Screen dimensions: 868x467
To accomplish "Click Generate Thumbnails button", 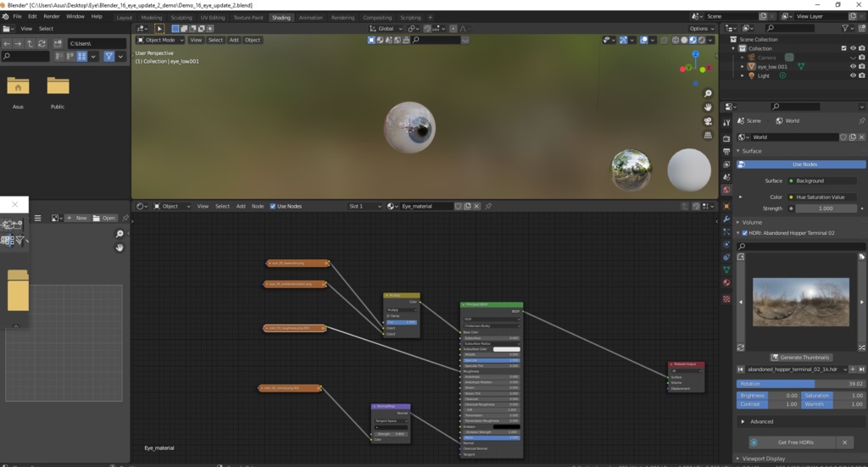I will tap(800, 358).
